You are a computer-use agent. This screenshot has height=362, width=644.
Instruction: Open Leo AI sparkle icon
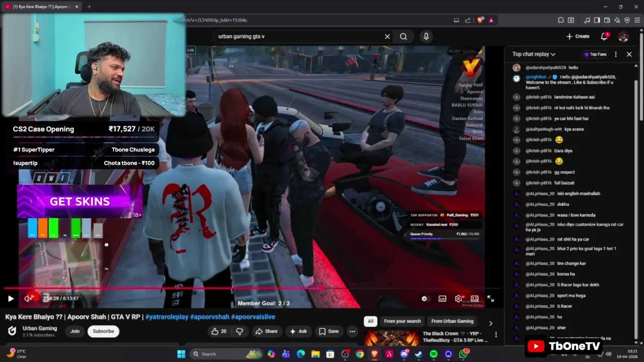pyautogui.click(x=617, y=20)
